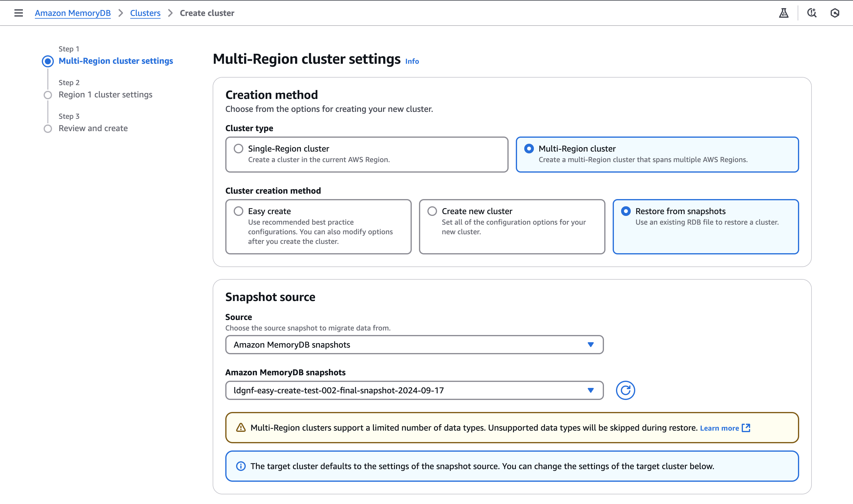Choose the Easy create method
The height and width of the screenshot is (504, 853).
click(239, 211)
